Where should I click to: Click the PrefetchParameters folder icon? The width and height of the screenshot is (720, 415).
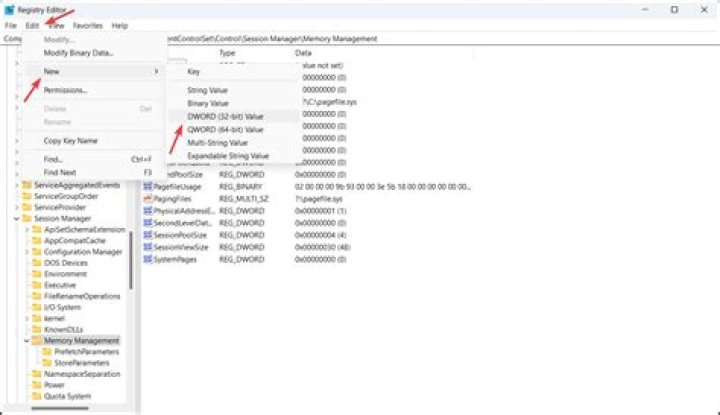pyautogui.click(x=47, y=352)
